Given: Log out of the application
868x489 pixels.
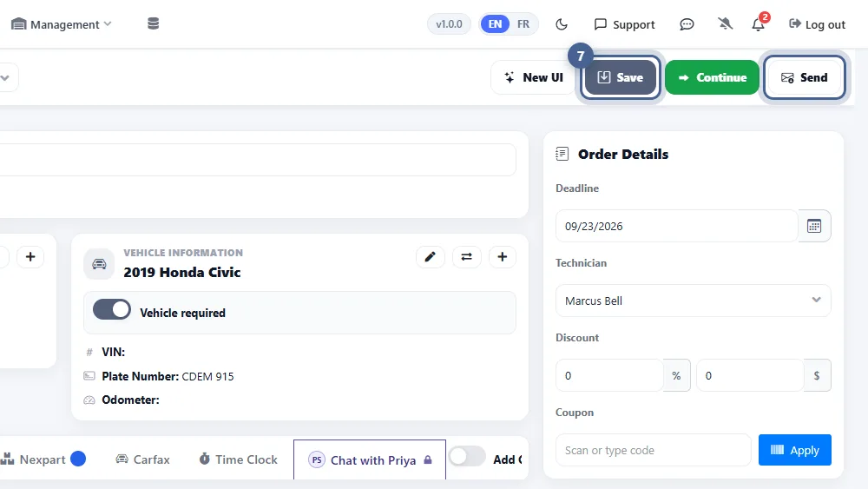Looking at the screenshot, I should point(817,24).
